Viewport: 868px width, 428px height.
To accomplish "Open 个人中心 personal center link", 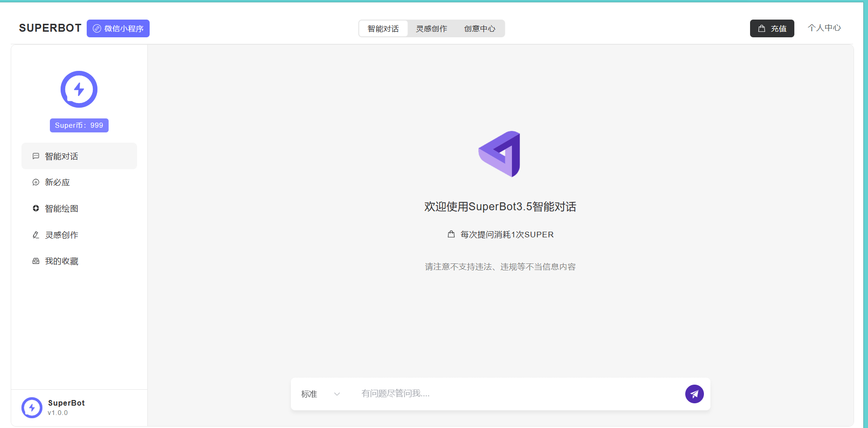I will (824, 28).
